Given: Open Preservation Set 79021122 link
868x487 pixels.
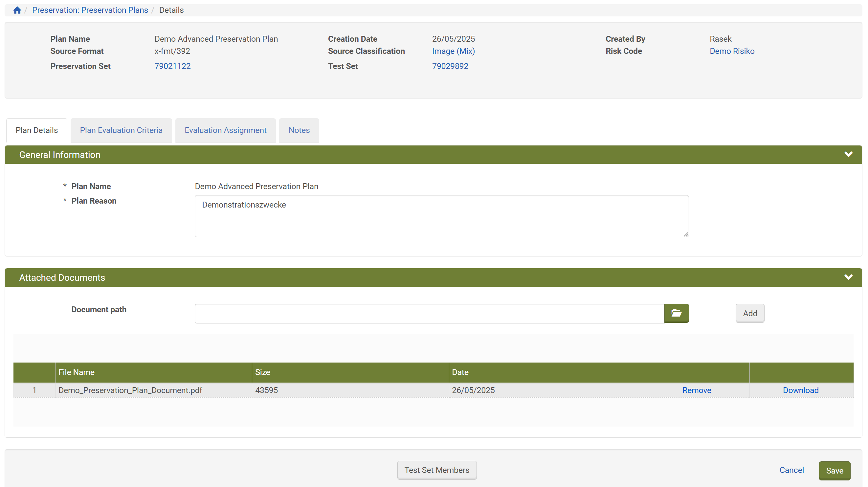Looking at the screenshot, I should pos(172,66).
